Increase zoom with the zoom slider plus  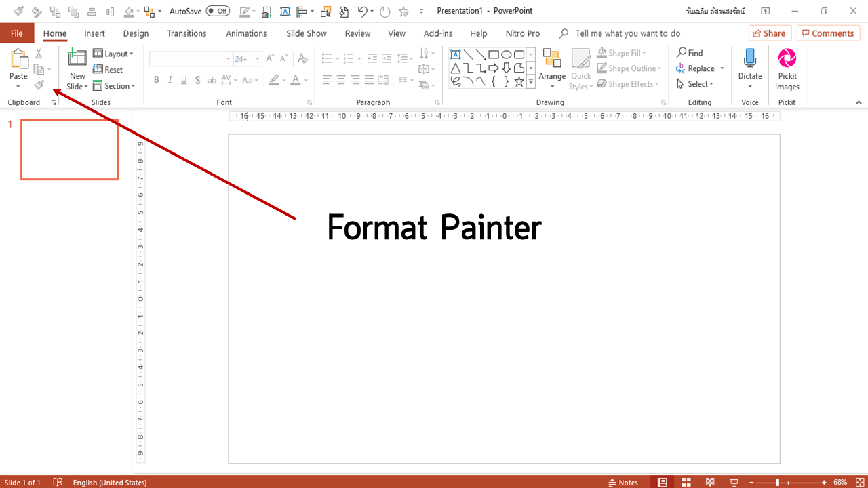pyautogui.click(x=825, y=482)
